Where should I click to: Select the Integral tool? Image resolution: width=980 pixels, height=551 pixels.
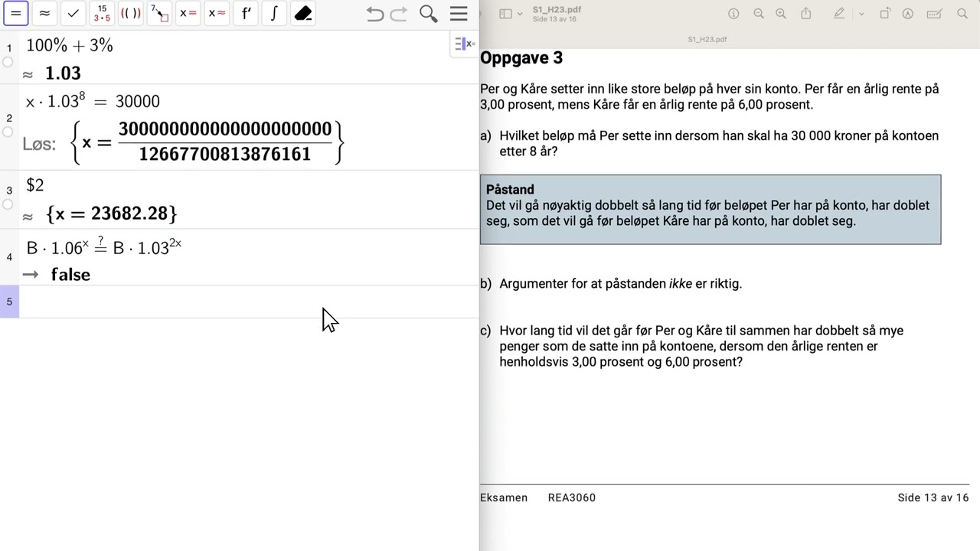pos(274,13)
